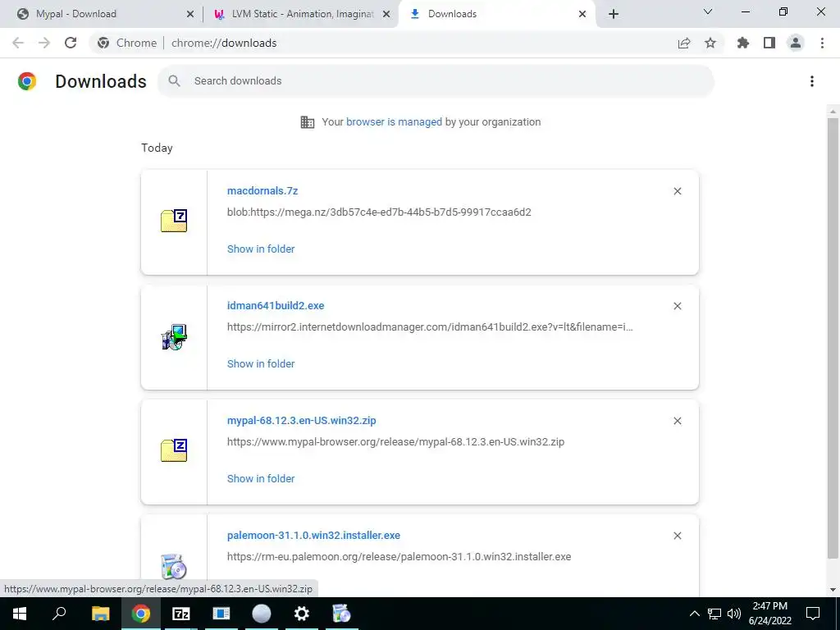Close the Mypal - Download tab

coord(190,14)
